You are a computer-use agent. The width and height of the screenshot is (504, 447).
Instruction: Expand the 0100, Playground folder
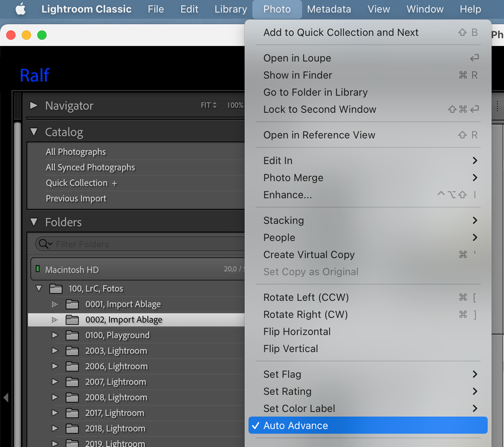[55, 335]
